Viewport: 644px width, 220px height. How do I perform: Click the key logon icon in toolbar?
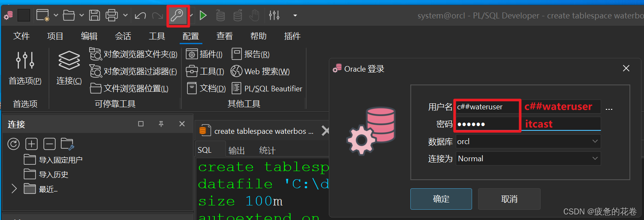click(x=177, y=15)
